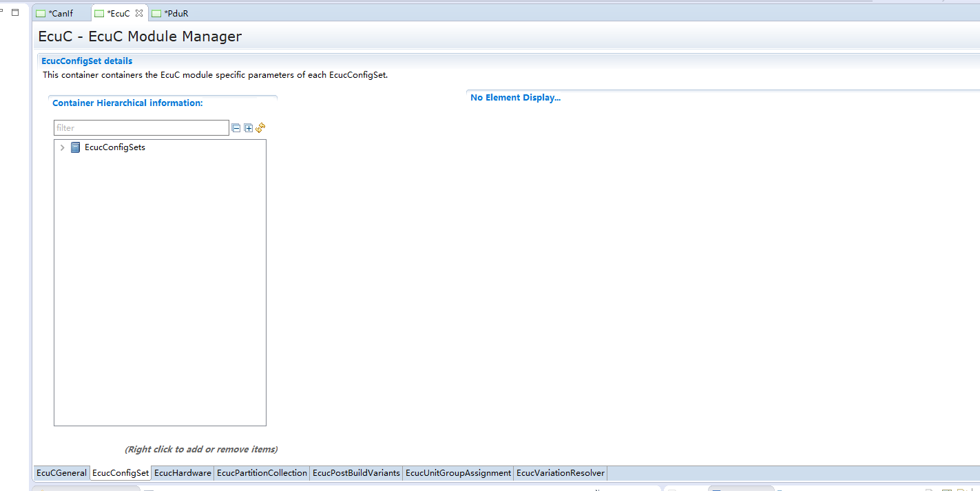
Task: Open the EcucPartitionCollection tab
Action: coord(262,473)
